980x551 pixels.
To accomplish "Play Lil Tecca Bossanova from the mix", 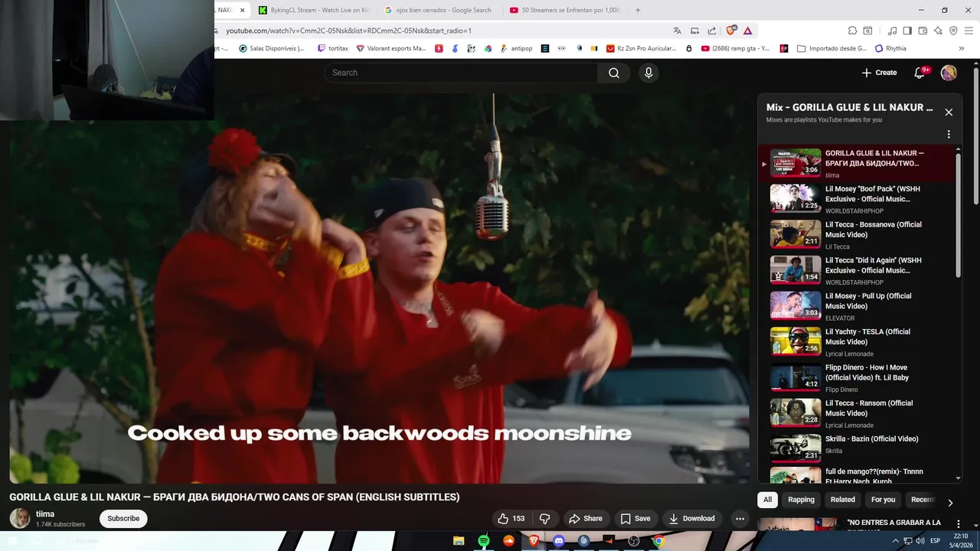I will point(857,235).
